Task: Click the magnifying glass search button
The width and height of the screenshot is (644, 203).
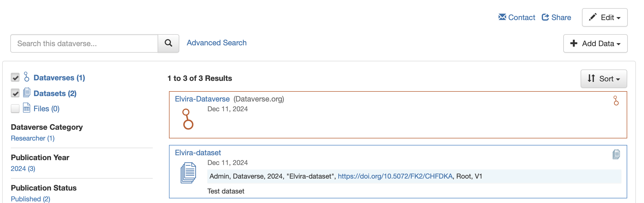Action: [x=168, y=43]
